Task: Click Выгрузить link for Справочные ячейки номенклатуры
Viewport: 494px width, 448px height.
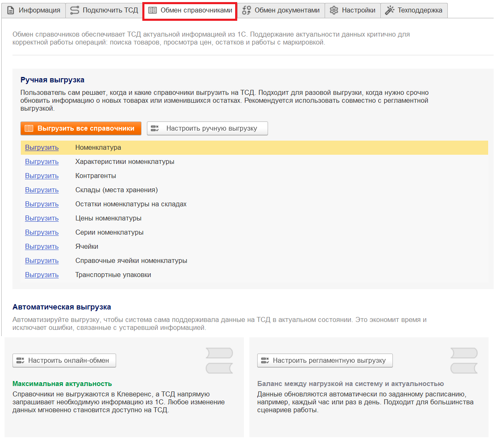Action: click(x=42, y=261)
